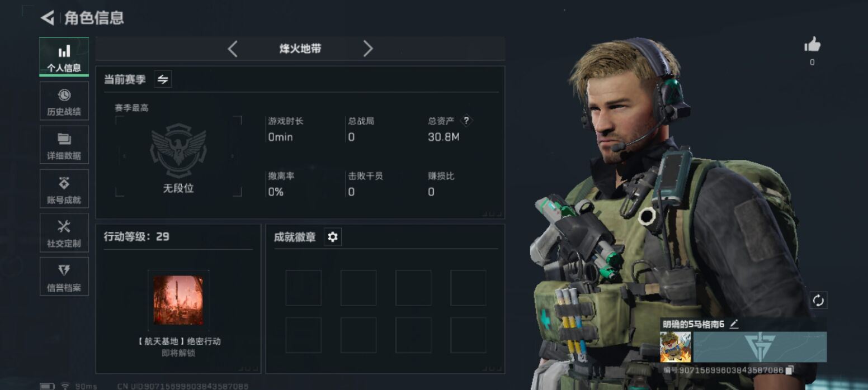Click the 无段位 rank emblem
Screen dimensions: 868x390
pos(178,151)
